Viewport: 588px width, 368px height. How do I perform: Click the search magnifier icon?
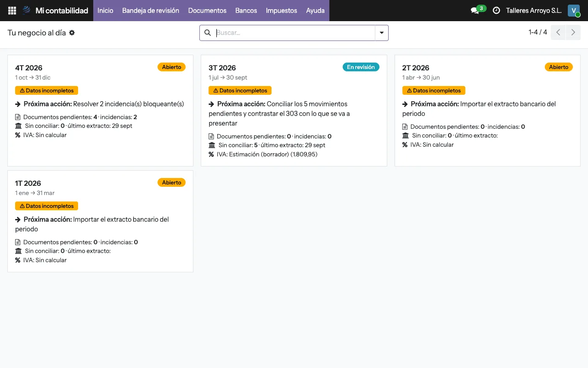[208, 33]
